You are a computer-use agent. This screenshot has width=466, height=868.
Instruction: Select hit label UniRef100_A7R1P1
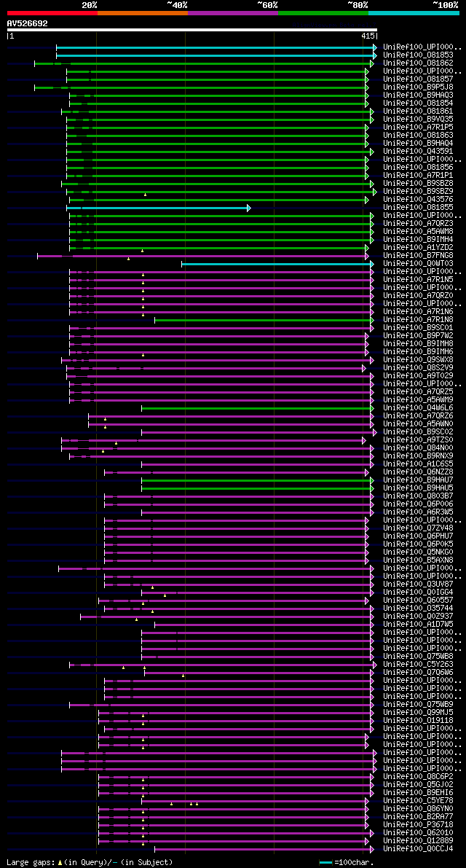click(x=418, y=176)
